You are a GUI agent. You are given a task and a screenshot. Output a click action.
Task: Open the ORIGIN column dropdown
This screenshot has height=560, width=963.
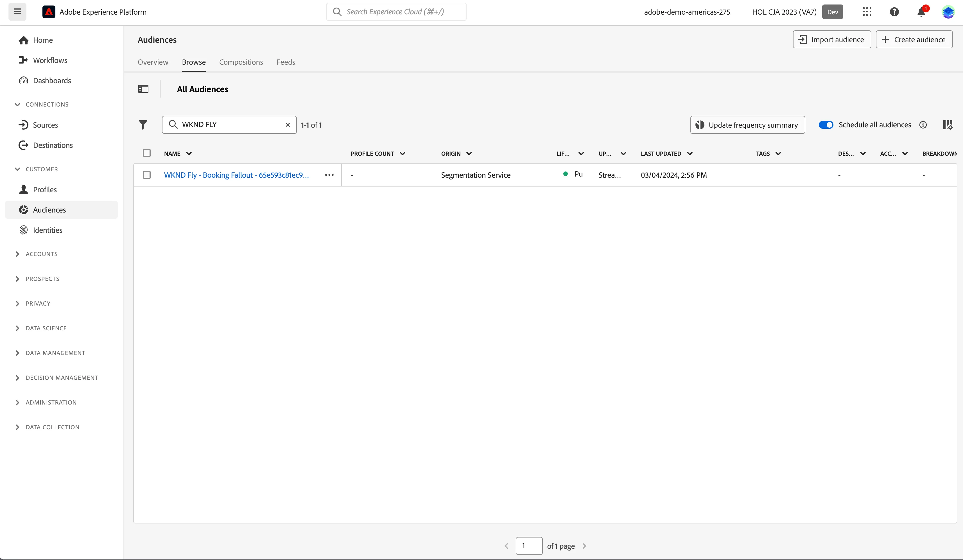tap(469, 153)
